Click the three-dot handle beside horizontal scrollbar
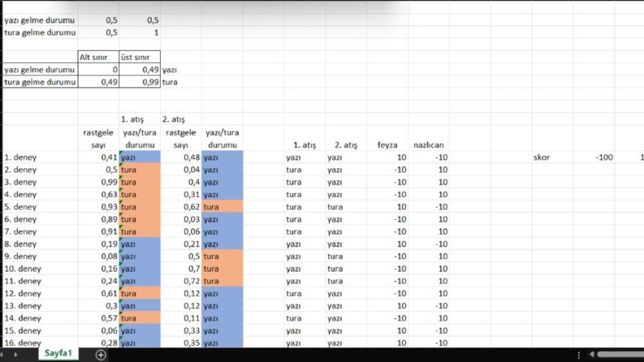644x362 pixels. pyautogui.click(x=579, y=355)
